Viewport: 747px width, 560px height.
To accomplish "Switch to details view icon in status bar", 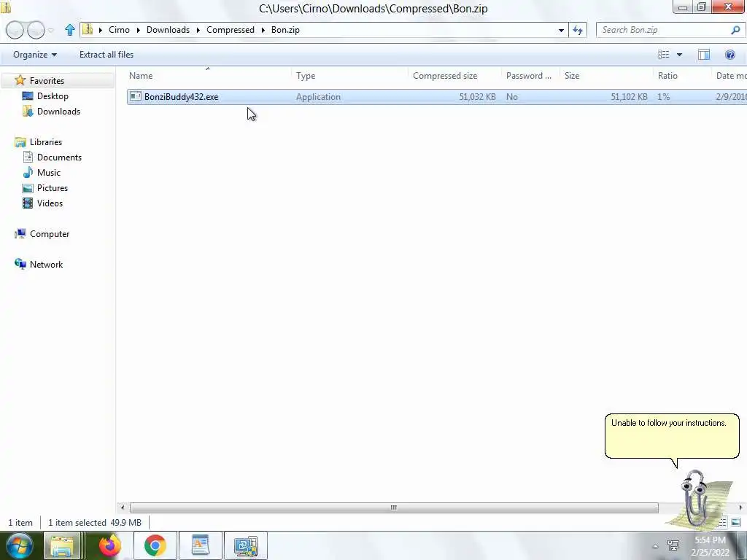I will [x=722, y=522].
